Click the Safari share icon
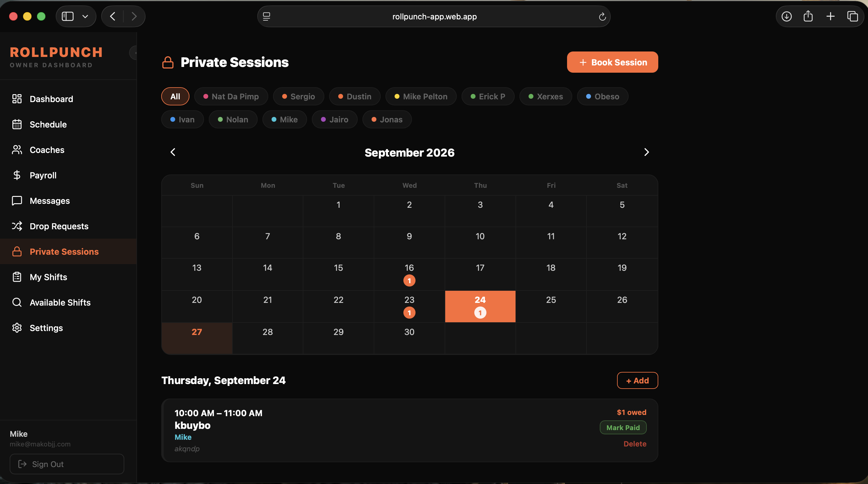 [808, 16]
